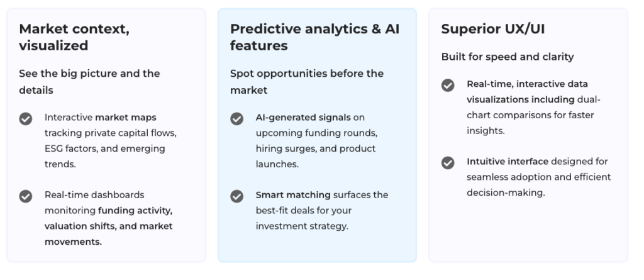644x280 pixels.
Task: Click the "Built for speed and clarity" subtitle
Action: 508,57
